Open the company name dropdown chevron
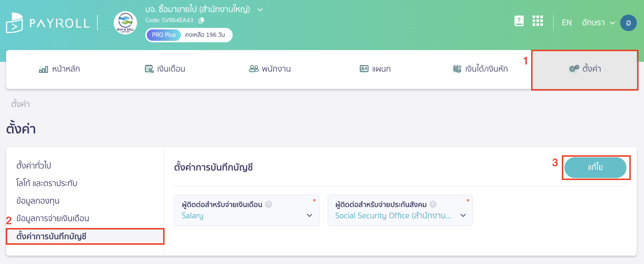The height and width of the screenshot is (264, 644). pos(260,9)
